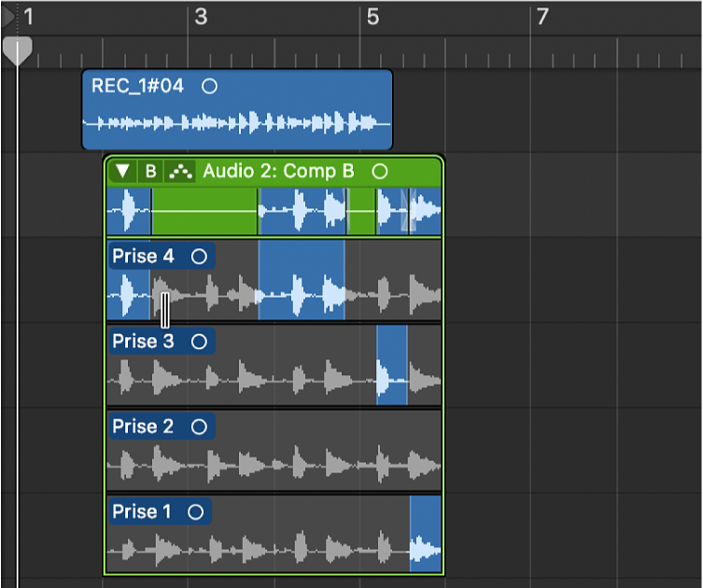703x588 pixels.
Task: Select the blue comp section in Prise 3
Action: (392, 365)
